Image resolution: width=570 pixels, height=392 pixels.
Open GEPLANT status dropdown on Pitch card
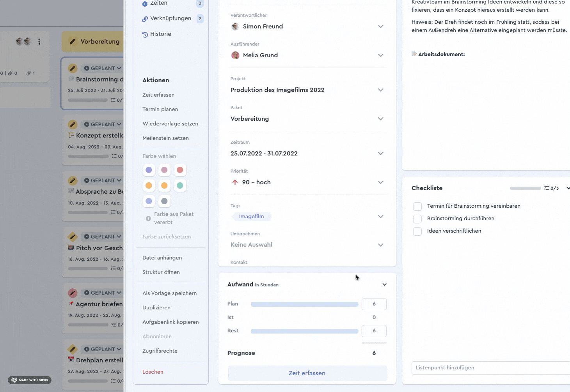(103, 237)
